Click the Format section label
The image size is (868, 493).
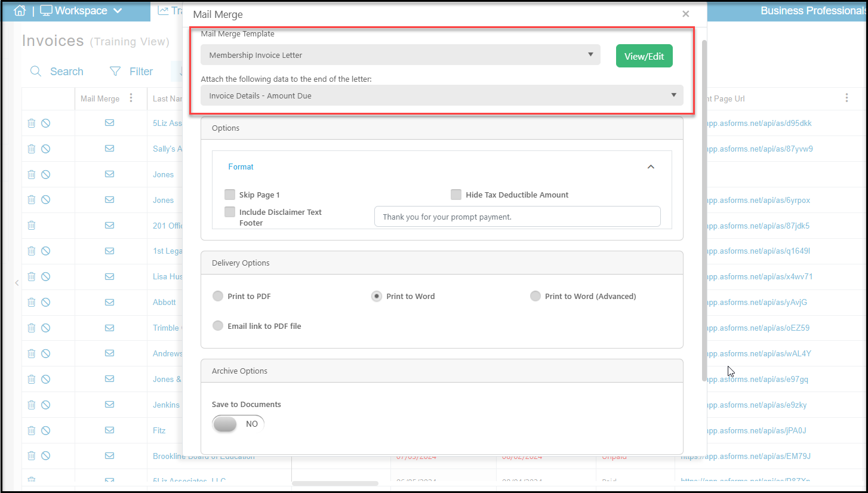tap(241, 167)
